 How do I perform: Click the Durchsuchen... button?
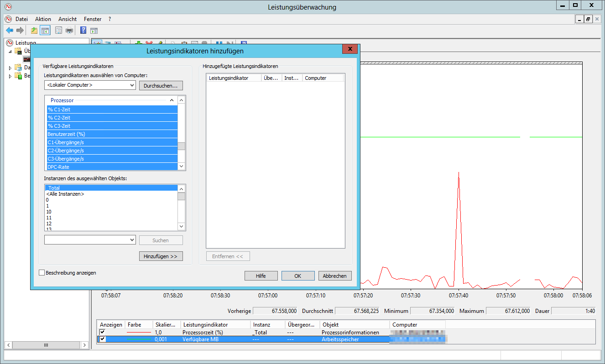(x=161, y=86)
